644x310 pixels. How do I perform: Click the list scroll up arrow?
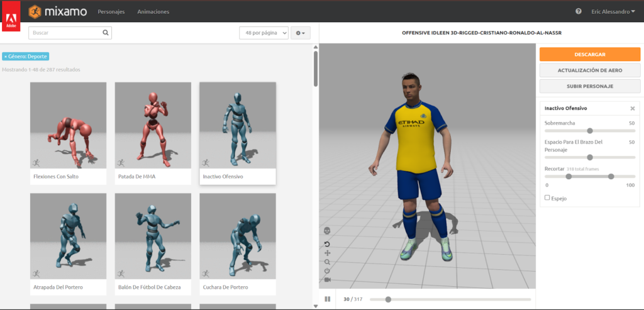316,47
